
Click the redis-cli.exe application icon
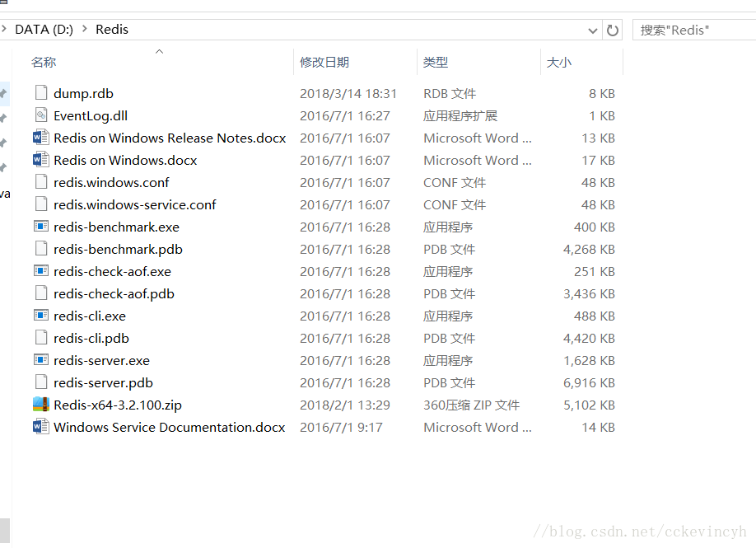41,315
